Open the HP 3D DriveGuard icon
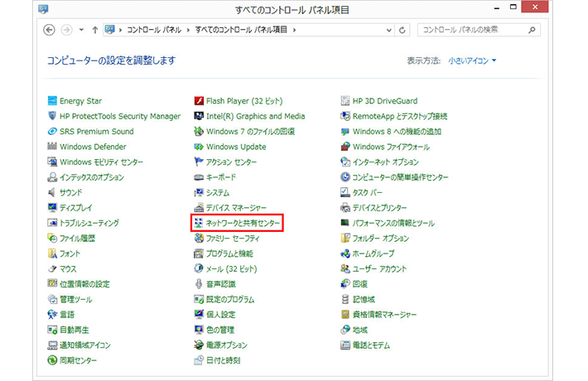The width and height of the screenshot is (588, 381). pyautogui.click(x=345, y=101)
